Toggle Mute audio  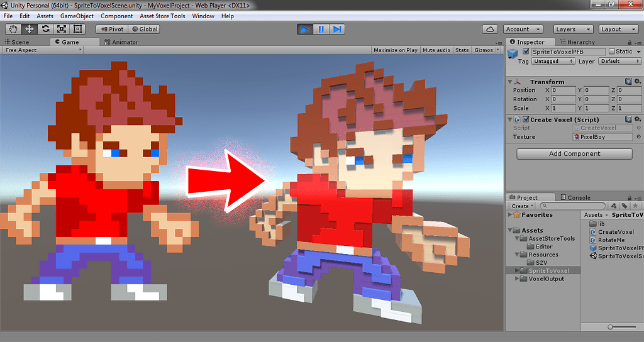pyautogui.click(x=436, y=50)
